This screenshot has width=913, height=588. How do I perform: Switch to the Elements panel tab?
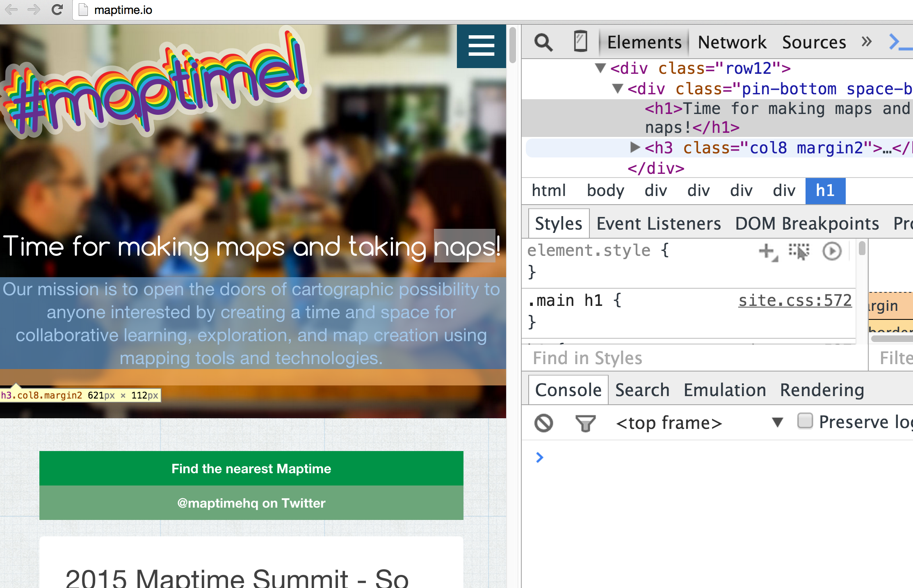tap(644, 42)
